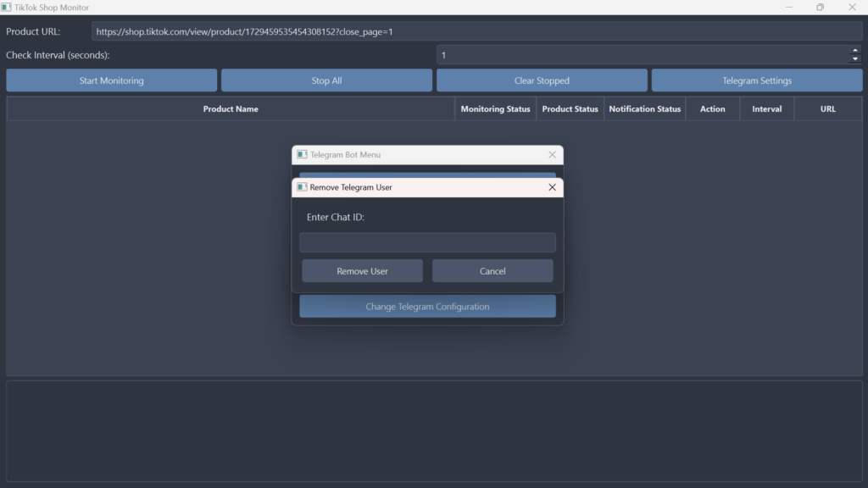Click the Clear Stopped button
868x488 pixels.
(x=542, y=80)
